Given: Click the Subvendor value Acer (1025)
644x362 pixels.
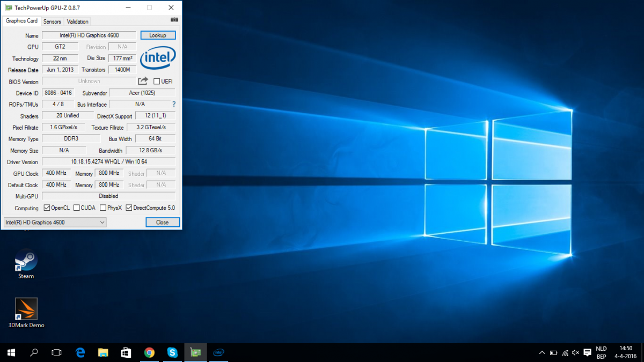Looking at the screenshot, I should pos(142,93).
